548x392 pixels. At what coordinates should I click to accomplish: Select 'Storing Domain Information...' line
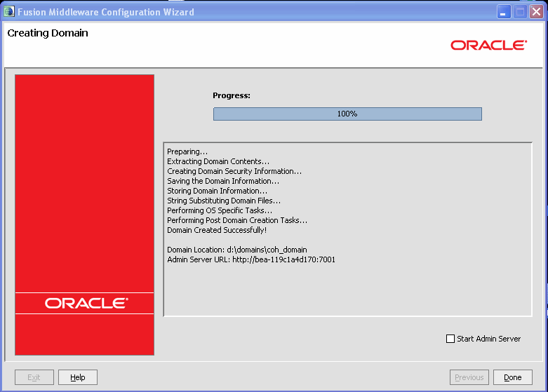pyautogui.click(x=217, y=191)
